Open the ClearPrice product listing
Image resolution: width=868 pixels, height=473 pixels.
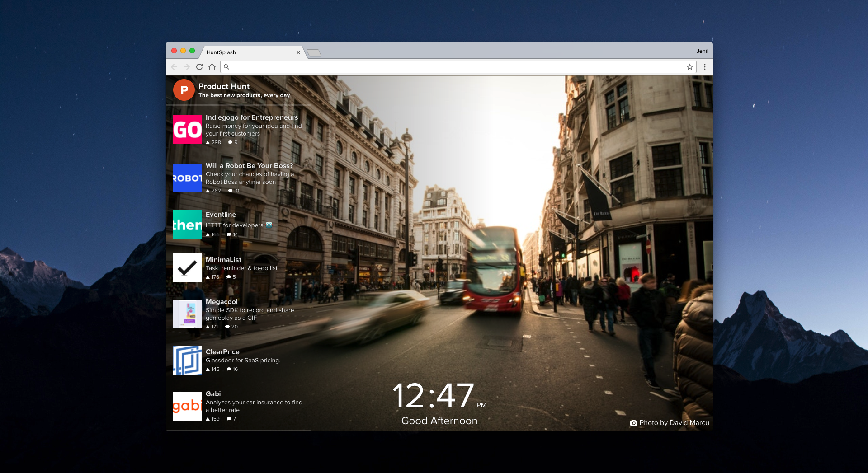pos(223,352)
